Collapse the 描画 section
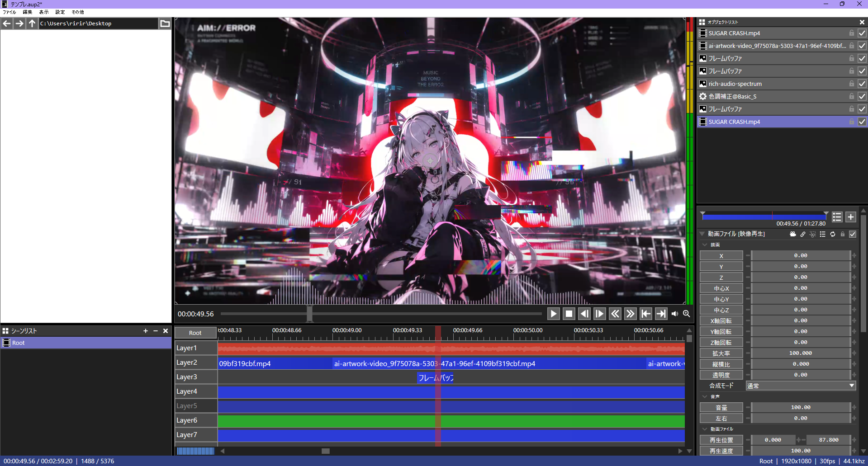The image size is (868, 466). 705,245
